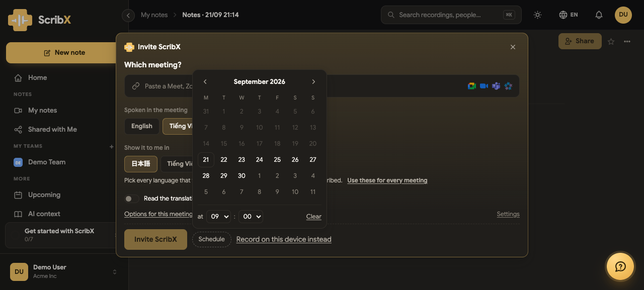Image resolution: width=644 pixels, height=290 pixels.
Task: Click Record on this device instead
Action: pyautogui.click(x=284, y=240)
